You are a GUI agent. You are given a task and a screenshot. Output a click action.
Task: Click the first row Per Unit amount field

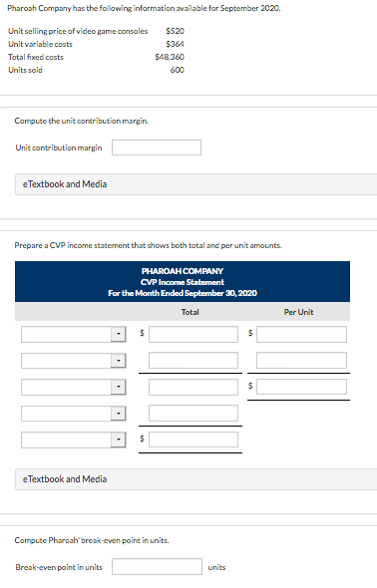point(301,334)
